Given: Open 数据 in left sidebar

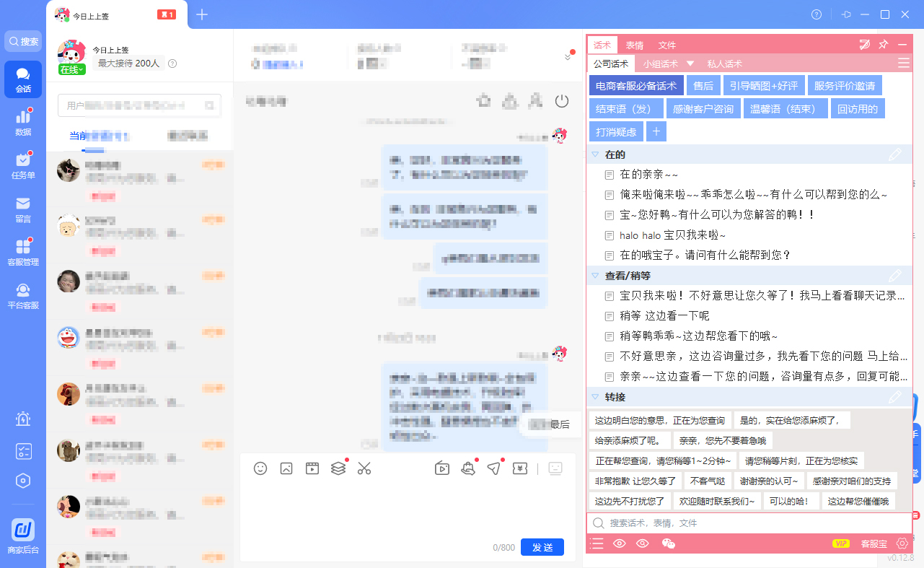Looking at the screenshot, I should (x=23, y=122).
